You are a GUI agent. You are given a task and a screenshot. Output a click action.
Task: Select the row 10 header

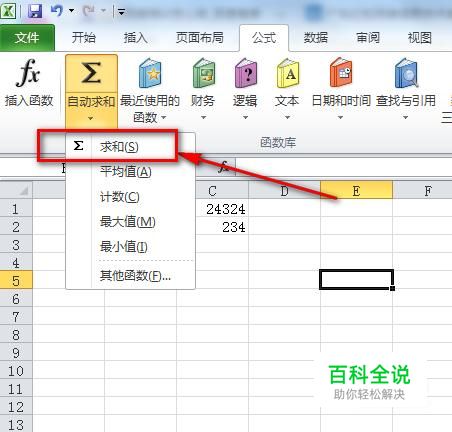(x=16, y=371)
